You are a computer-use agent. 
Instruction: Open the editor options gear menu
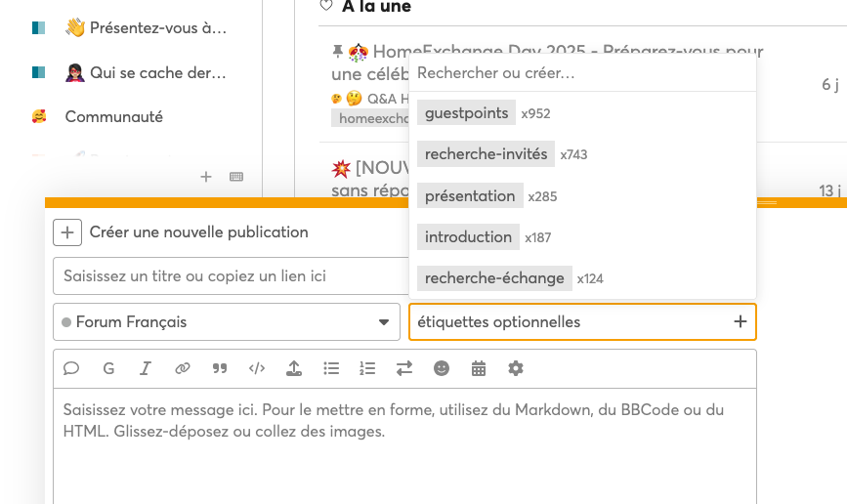(516, 368)
